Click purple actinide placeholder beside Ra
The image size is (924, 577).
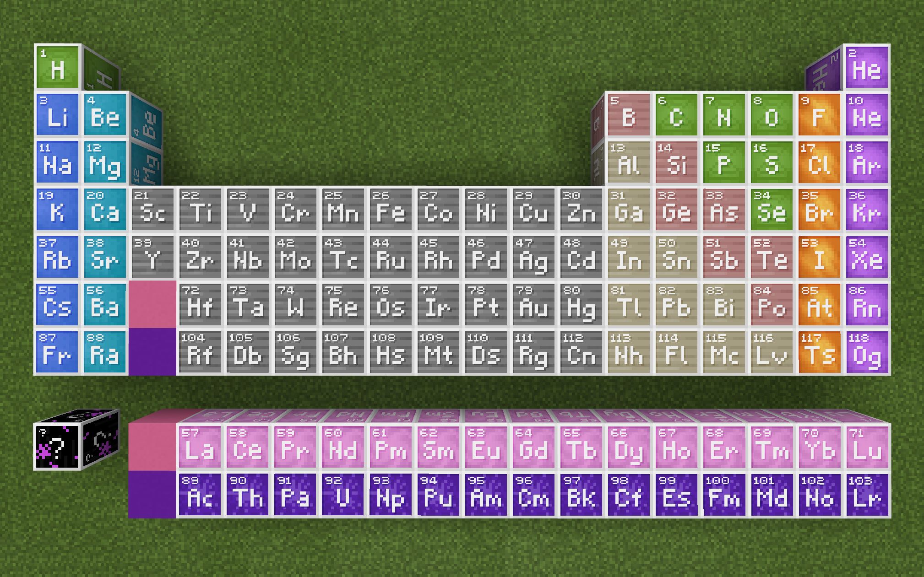coord(152,352)
